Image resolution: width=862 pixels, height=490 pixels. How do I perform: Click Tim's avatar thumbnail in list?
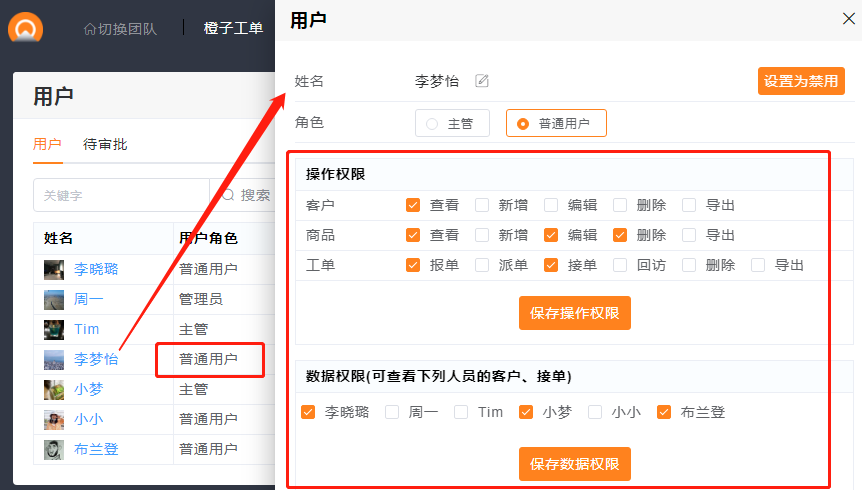(54, 329)
